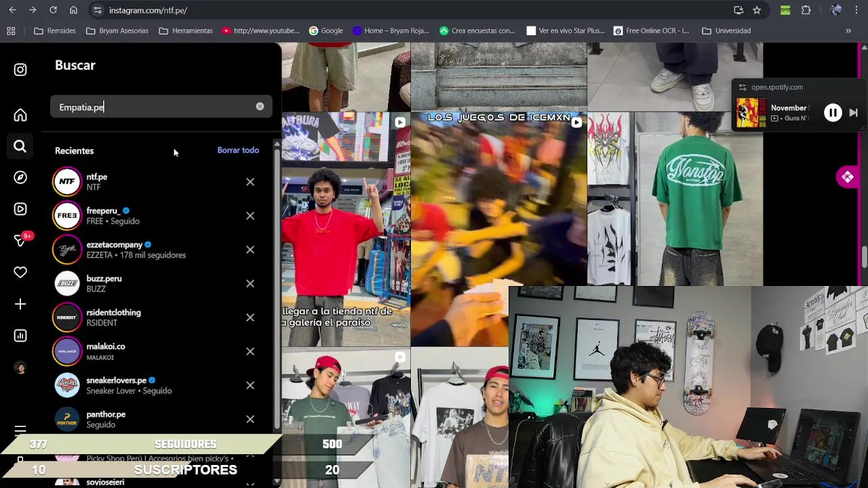Remove ezzetacompany from recent searches

click(x=250, y=249)
